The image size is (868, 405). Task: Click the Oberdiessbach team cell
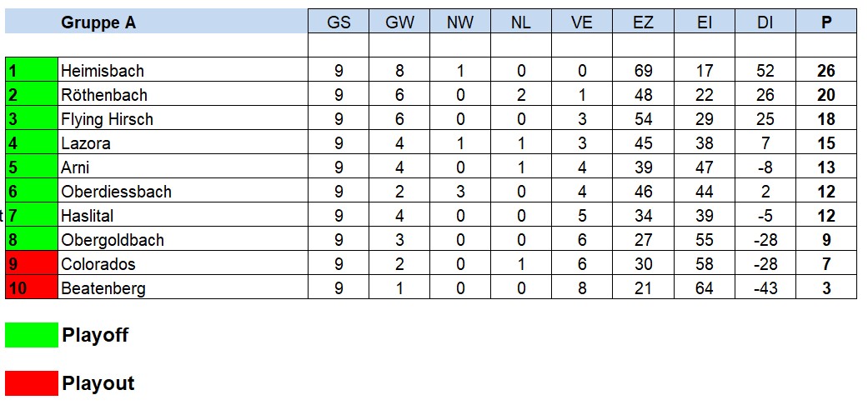(183, 192)
